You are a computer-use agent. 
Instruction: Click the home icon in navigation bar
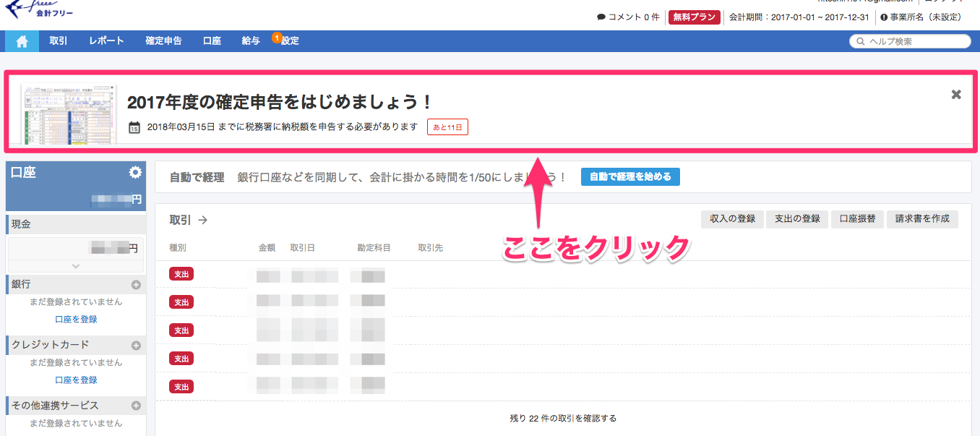[22, 41]
